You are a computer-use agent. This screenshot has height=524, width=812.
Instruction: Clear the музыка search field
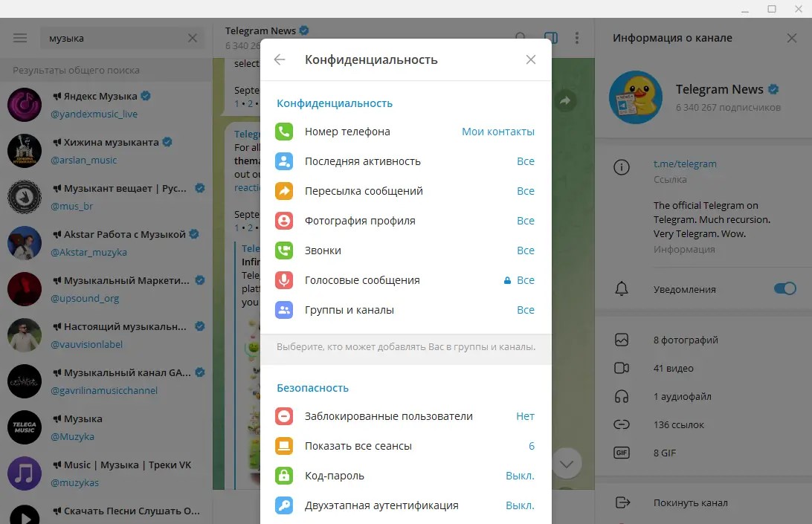[x=193, y=38]
